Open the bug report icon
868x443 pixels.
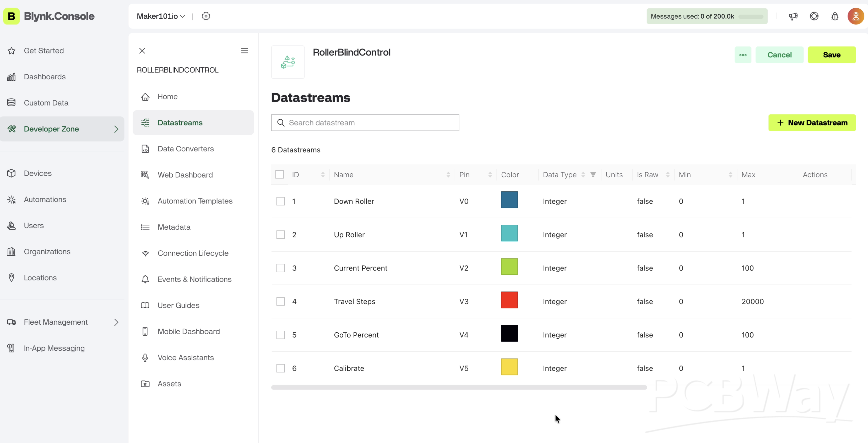click(835, 16)
